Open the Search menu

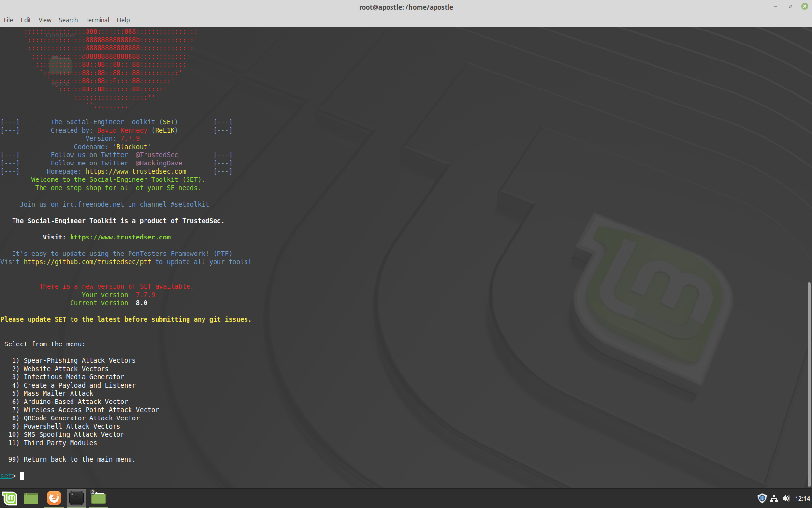click(68, 20)
